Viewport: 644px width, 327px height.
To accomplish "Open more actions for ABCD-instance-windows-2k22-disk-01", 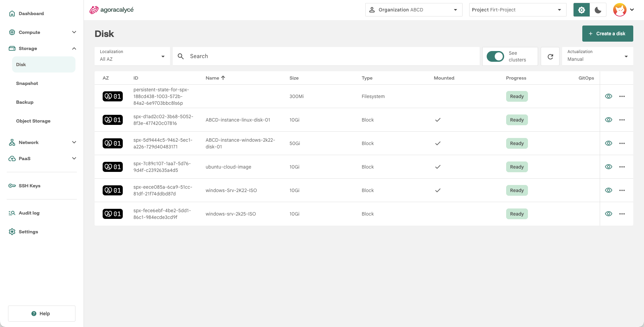I will pyautogui.click(x=622, y=143).
